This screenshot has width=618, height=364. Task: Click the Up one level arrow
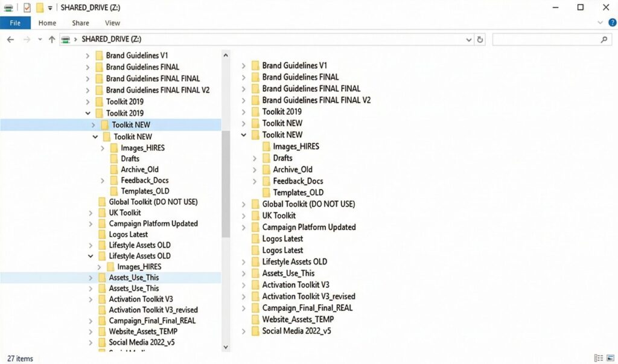pos(52,39)
